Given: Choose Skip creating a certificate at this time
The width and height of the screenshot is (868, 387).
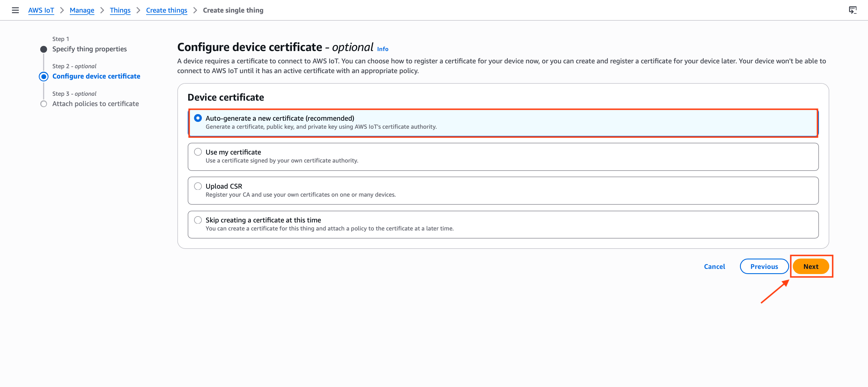Looking at the screenshot, I should 198,220.
